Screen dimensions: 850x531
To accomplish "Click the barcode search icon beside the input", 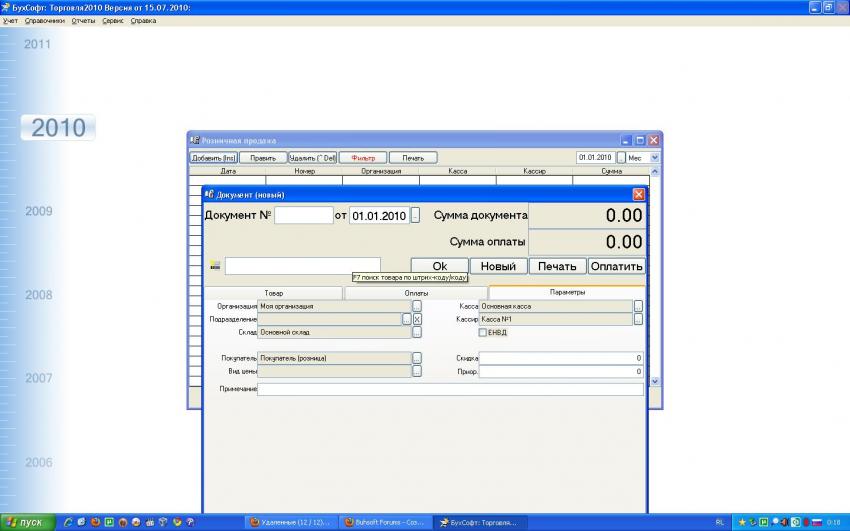I will coord(214,266).
